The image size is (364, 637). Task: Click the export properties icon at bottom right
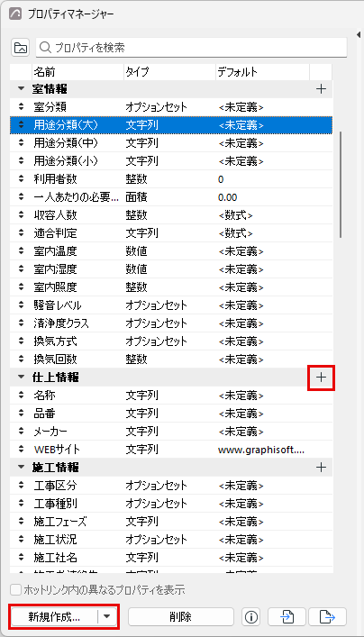tap(327, 616)
